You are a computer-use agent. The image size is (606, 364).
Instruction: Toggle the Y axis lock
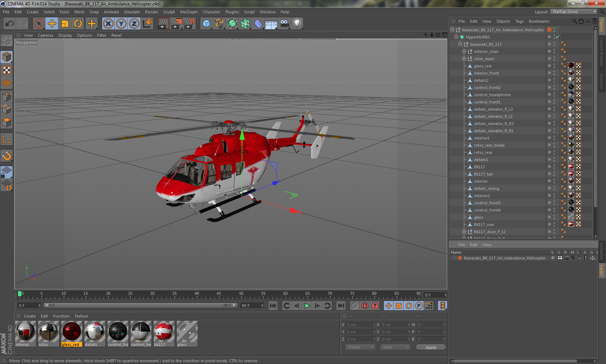(x=121, y=24)
